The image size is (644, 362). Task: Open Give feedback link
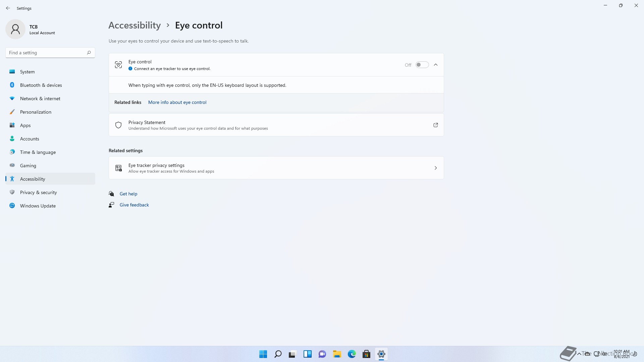(134, 205)
